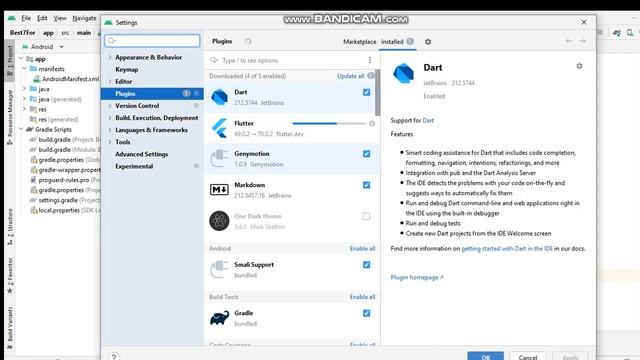Viewport: 640px width, 360px height.
Task: Click the Flutter plugin logo
Action: point(219,128)
